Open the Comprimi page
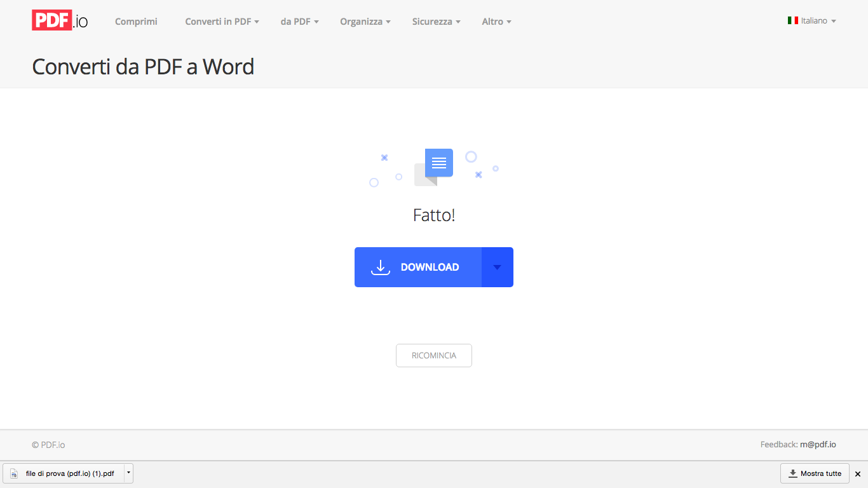868x488 pixels. 136,22
